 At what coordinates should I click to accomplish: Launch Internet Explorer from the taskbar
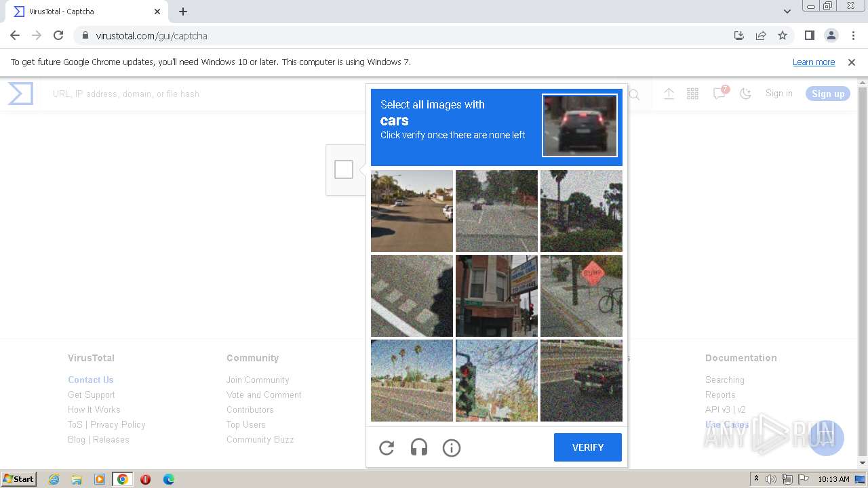(54, 479)
